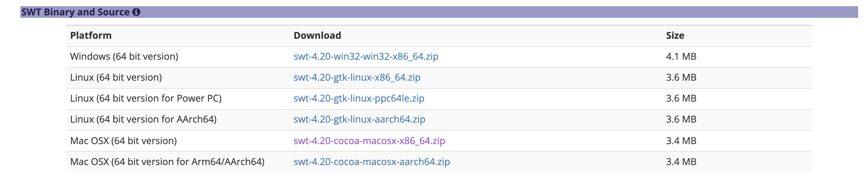Select the Download column header
The image size is (868, 178).
[x=317, y=35]
